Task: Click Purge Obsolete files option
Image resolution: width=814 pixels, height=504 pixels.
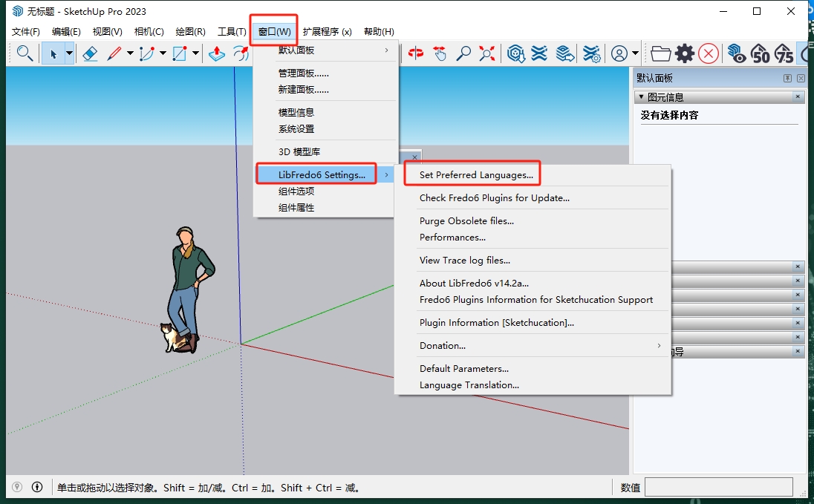Action: (x=466, y=220)
